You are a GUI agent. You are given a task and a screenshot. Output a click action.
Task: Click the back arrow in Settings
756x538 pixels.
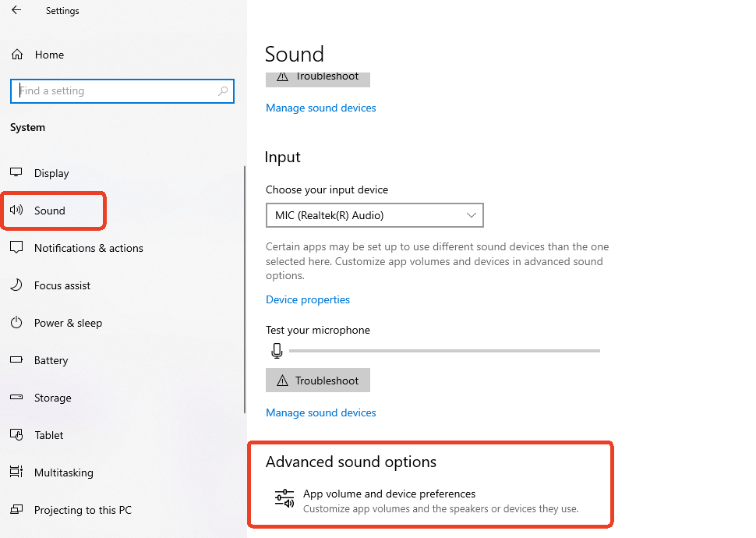(x=16, y=10)
